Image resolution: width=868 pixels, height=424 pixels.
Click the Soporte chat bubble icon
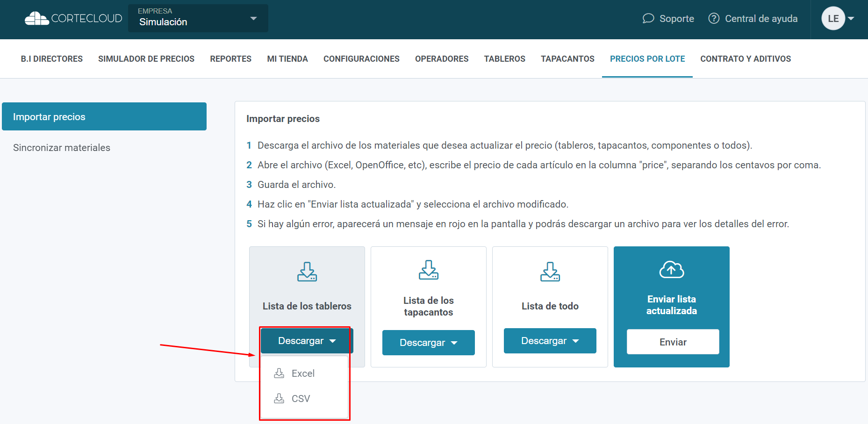648,19
